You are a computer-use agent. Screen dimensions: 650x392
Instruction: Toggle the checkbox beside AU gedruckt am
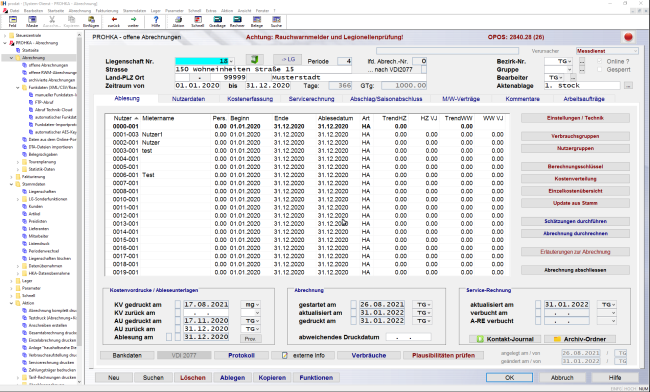pos(178,321)
